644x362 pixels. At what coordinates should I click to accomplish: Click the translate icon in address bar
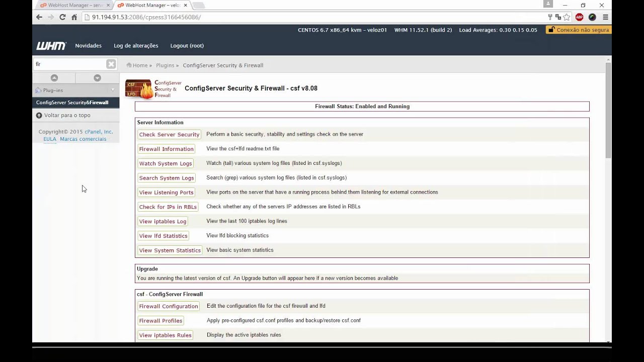tap(558, 17)
